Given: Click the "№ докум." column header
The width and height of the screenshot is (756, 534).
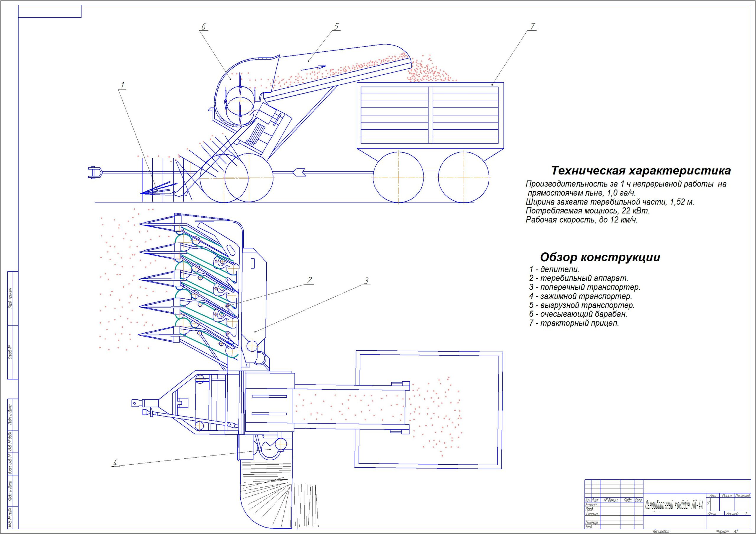Looking at the screenshot, I should tap(611, 500).
